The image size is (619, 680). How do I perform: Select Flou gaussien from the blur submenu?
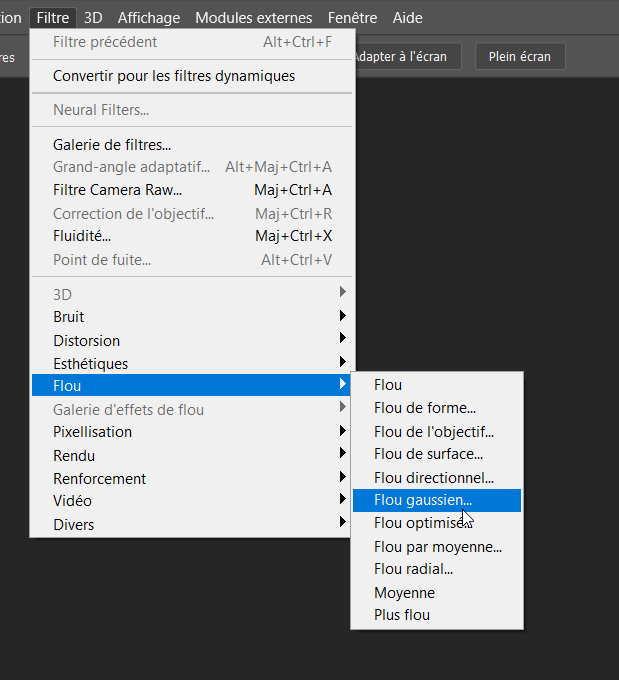coord(423,500)
